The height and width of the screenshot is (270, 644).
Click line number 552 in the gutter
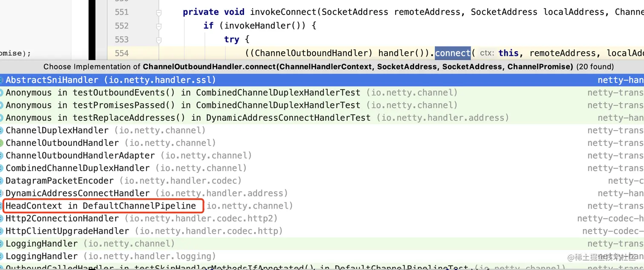click(x=121, y=26)
